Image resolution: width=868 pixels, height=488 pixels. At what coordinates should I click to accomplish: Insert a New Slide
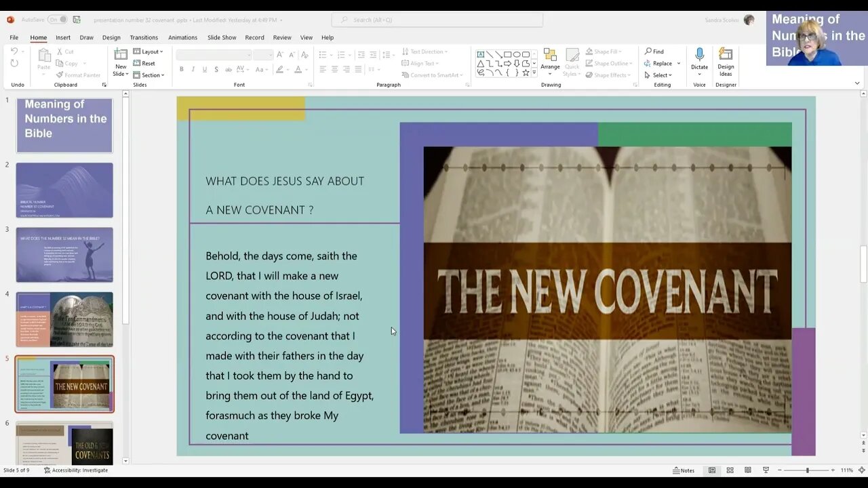click(121, 62)
